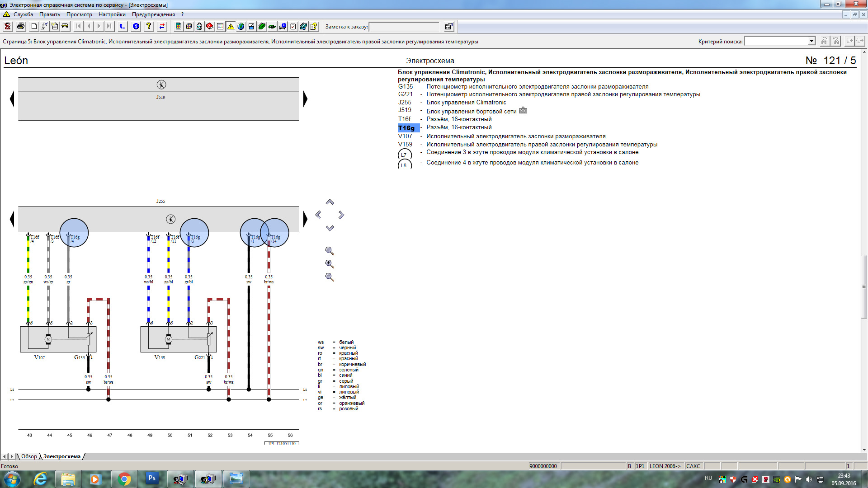
Task: Pan the diagram right with the chevron
Action: pyautogui.click(x=341, y=215)
